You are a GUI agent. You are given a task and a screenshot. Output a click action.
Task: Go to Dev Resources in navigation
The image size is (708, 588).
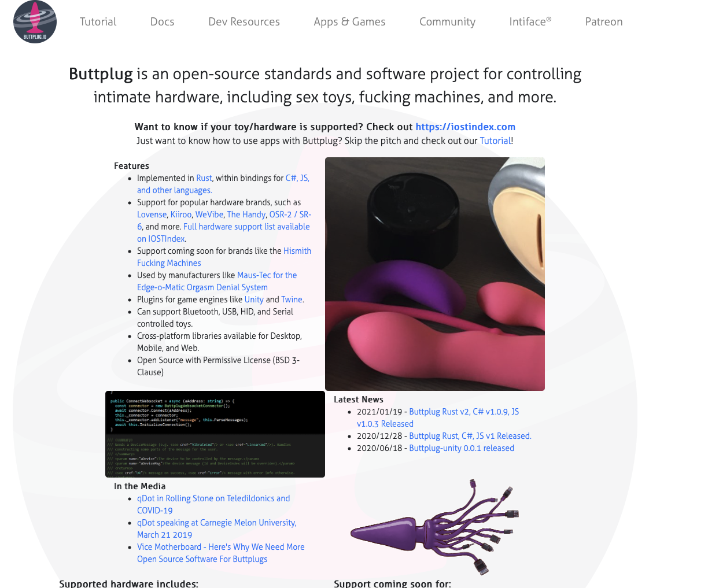pyautogui.click(x=244, y=22)
